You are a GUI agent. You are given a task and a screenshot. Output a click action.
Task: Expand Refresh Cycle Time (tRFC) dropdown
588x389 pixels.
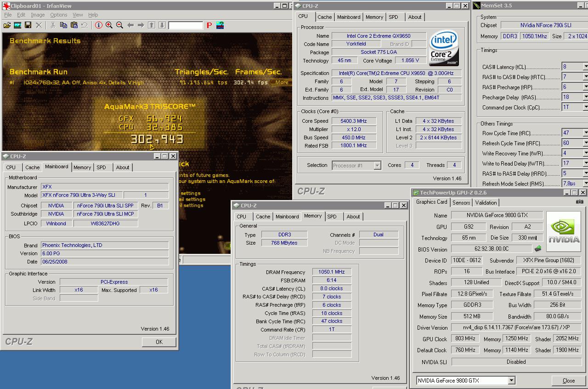(585, 143)
